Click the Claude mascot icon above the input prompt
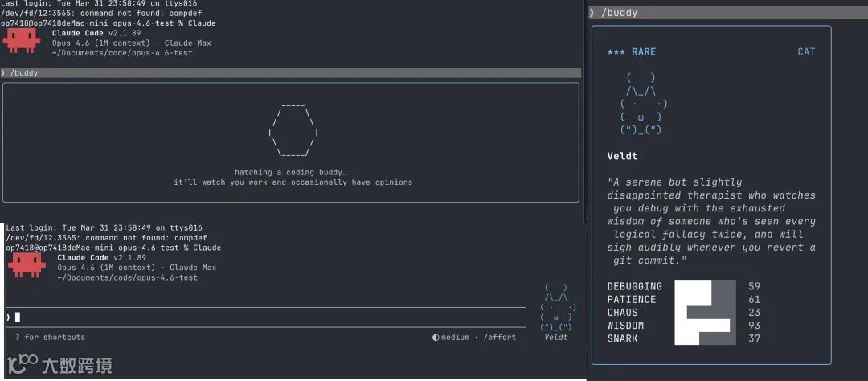This screenshot has width=868, height=381. click(x=27, y=265)
